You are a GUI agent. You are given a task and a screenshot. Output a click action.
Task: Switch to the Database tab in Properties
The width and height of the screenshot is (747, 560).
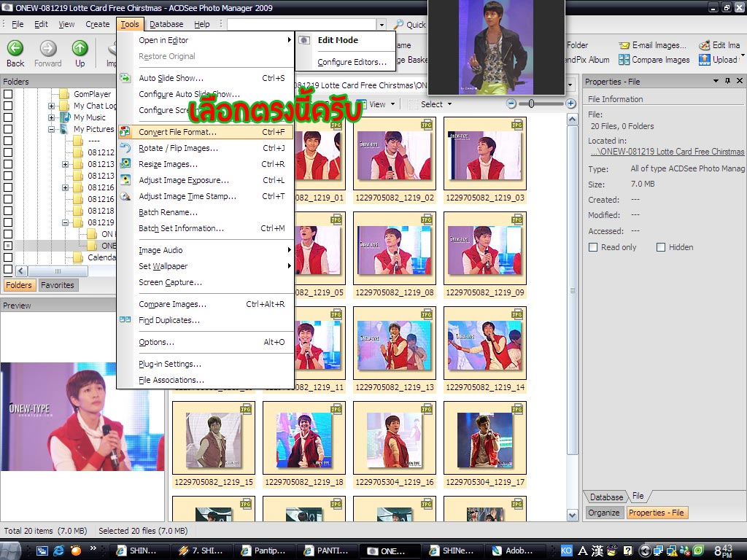click(x=606, y=497)
